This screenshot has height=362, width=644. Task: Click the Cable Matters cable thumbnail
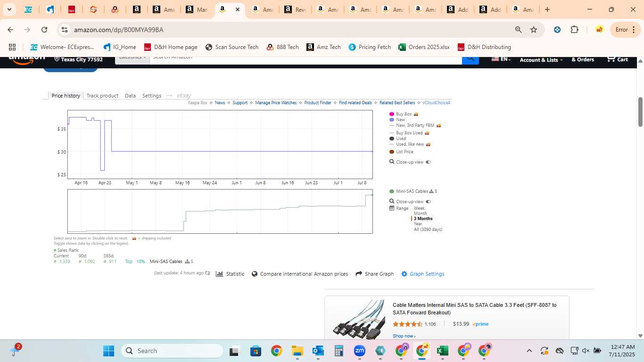click(359, 319)
